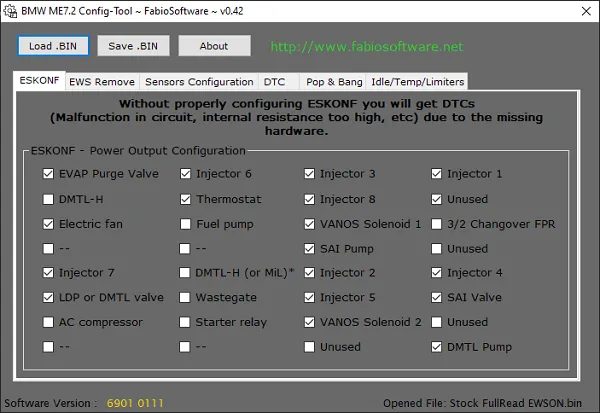Viewport: 600px width, 413px height.
Task: Enable the 3/2 Changover FPR checkbox
Action: (x=436, y=224)
